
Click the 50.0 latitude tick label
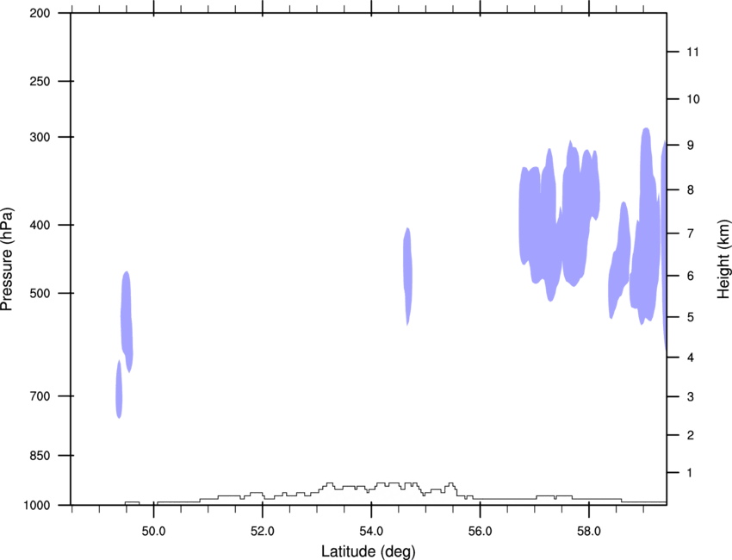tap(153, 532)
